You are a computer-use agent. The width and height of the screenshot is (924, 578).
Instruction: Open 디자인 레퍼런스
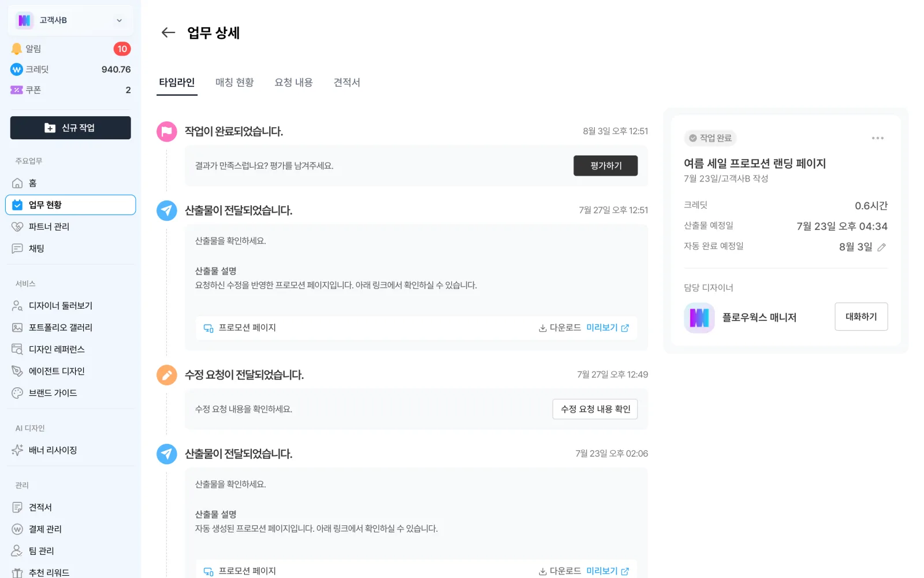70,349
